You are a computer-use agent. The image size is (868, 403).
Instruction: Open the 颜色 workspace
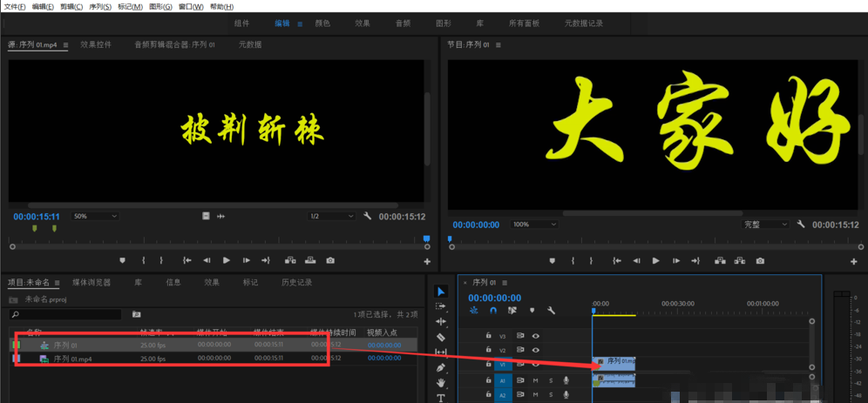322,24
